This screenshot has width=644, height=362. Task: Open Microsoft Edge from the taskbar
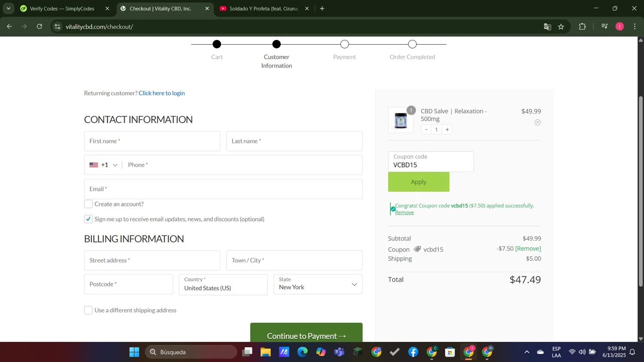click(302, 352)
